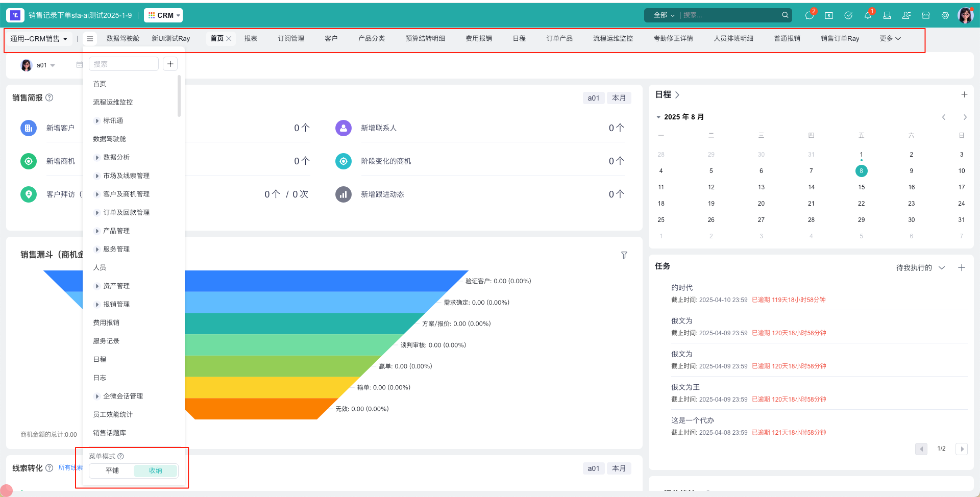Click the plus button to add a schedule
Viewport: 980px width, 497px height.
click(965, 94)
